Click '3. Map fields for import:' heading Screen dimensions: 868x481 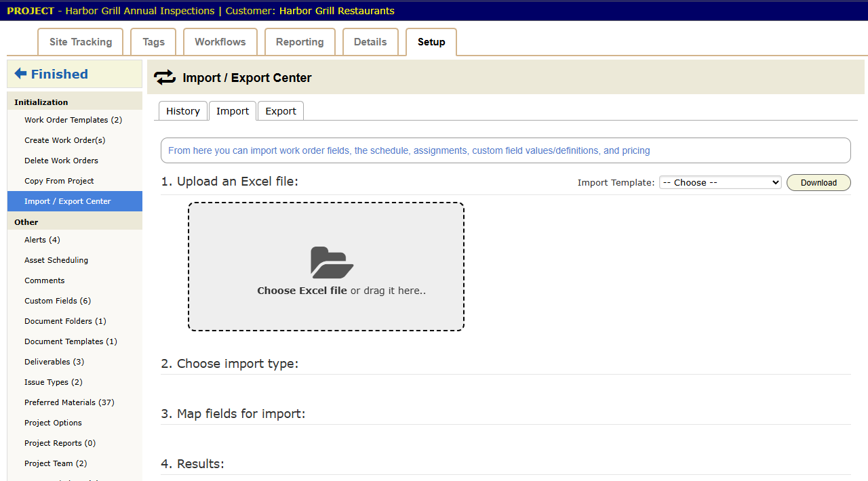[x=233, y=414]
